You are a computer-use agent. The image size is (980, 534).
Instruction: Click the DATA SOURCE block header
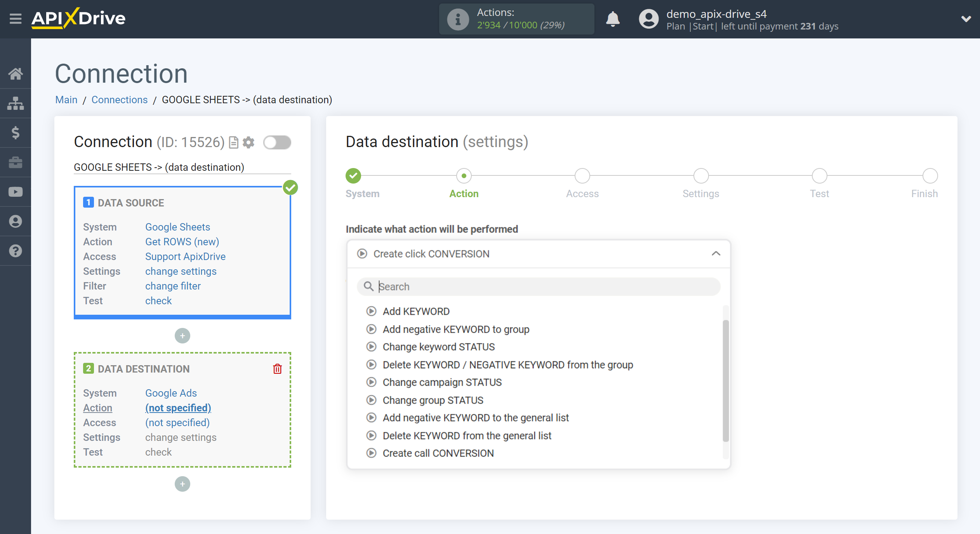click(131, 203)
